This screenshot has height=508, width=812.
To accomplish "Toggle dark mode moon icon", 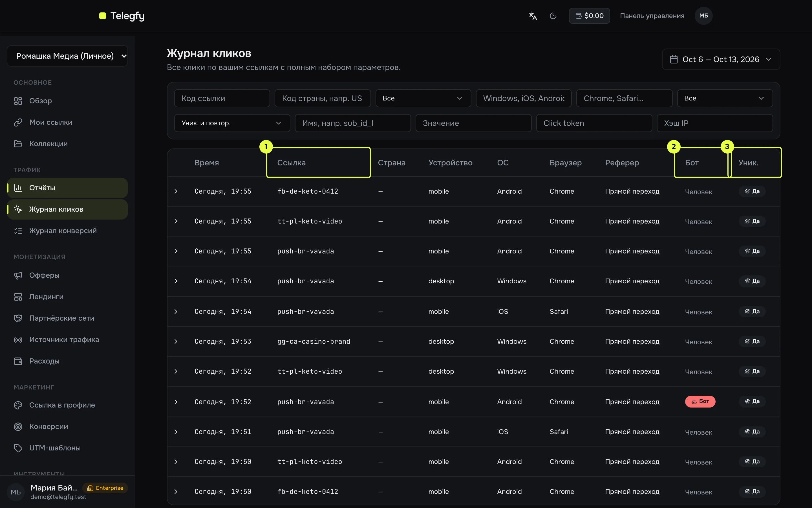I will tap(553, 16).
